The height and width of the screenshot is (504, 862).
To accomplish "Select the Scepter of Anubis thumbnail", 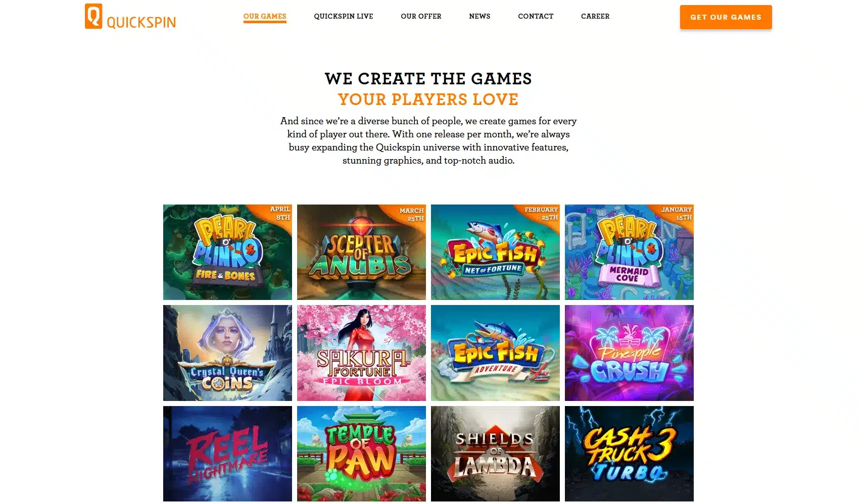I will (x=361, y=252).
